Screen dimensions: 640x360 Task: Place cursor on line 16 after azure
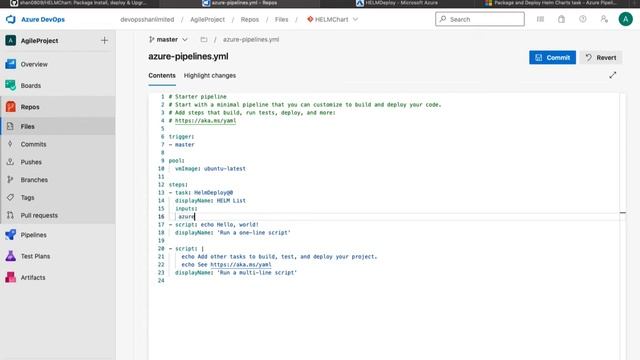[195, 216]
